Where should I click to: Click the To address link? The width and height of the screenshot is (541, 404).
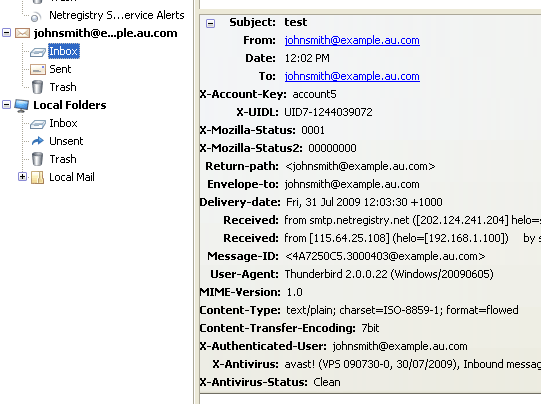click(352, 76)
